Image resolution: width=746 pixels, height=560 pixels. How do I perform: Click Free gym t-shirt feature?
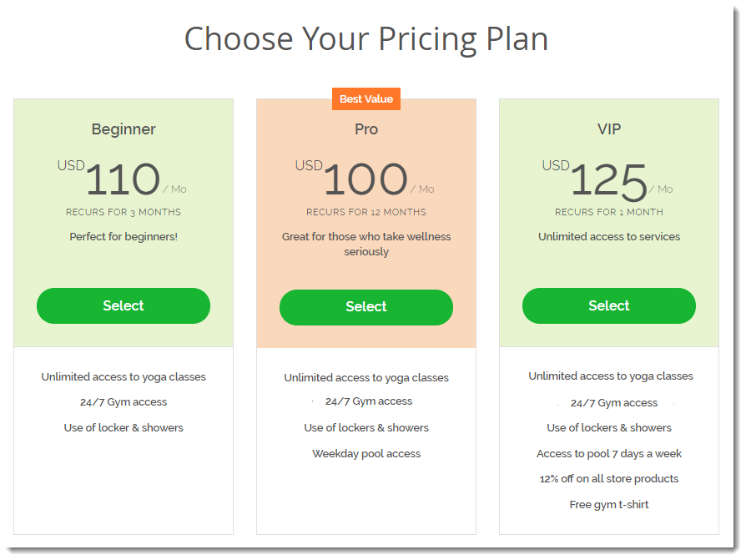click(609, 504)
